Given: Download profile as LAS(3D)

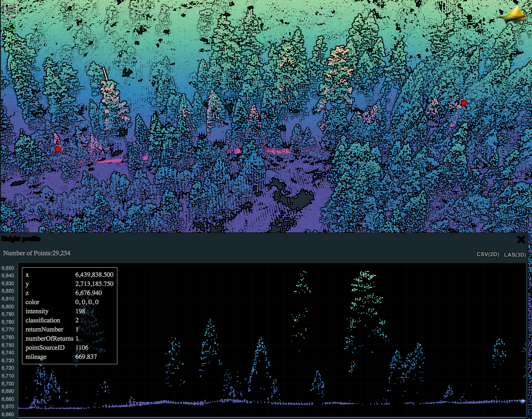Looking at the screenshot, I should [515, 254].
